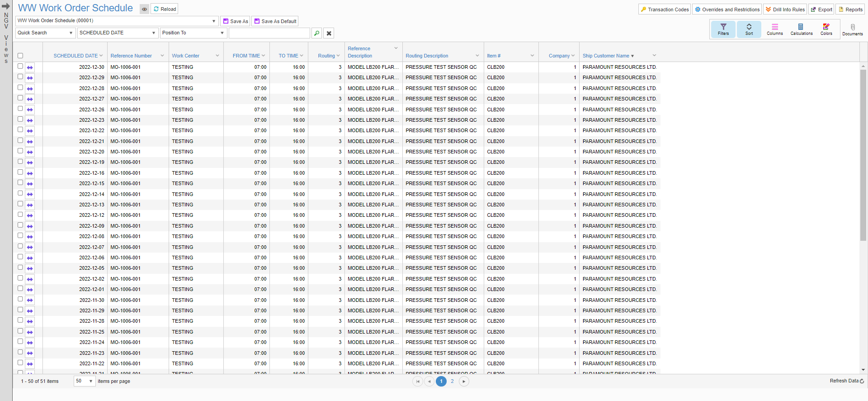Click the row arrow icon for 2022-11-30
This screenshot has width=868, height=401.
tap(30, 301)
